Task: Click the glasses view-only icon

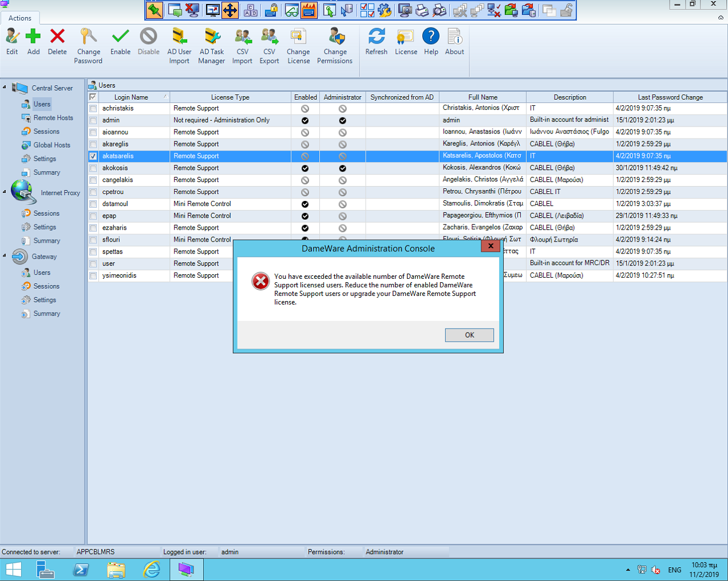Action: coord(291,10)
